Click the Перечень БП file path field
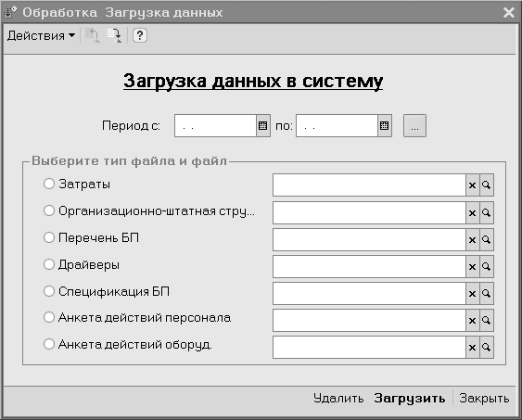Viewport: 522px width, 420px height. pyautogui.click(x=369, y=239)
